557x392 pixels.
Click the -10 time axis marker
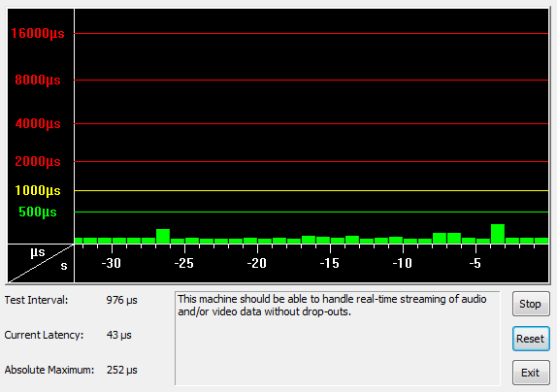point(403,263)
